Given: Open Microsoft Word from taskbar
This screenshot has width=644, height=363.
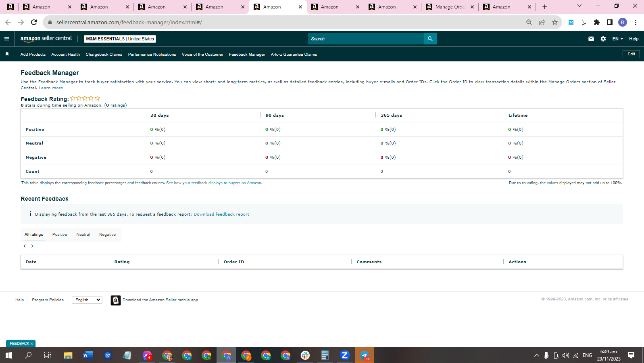Looking at the screenshot, I should click(x=88, y=355).
